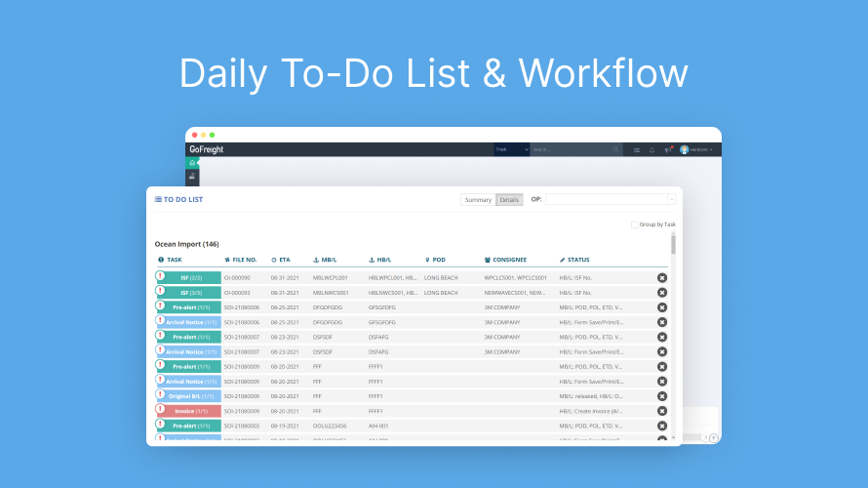868x488 pixels.
Task: Open the home icon in the left sidebar
Action: point(192,163)
